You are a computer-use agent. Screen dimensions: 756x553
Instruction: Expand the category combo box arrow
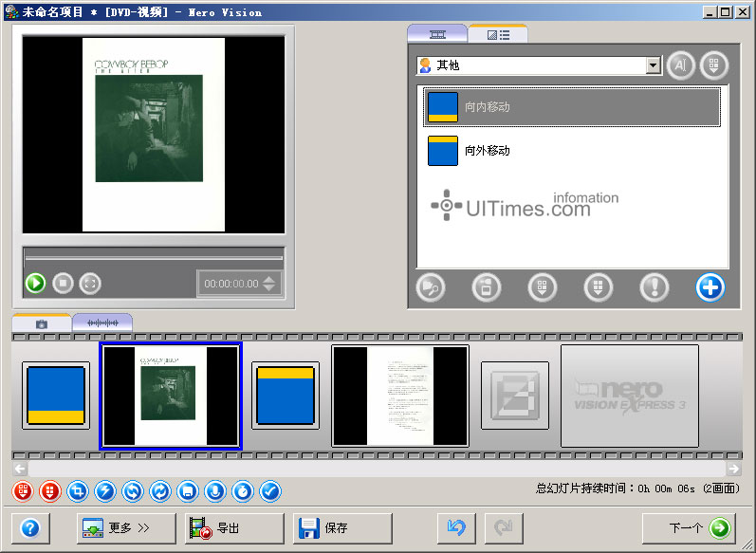pyautogui.click(x=654, y=65)
